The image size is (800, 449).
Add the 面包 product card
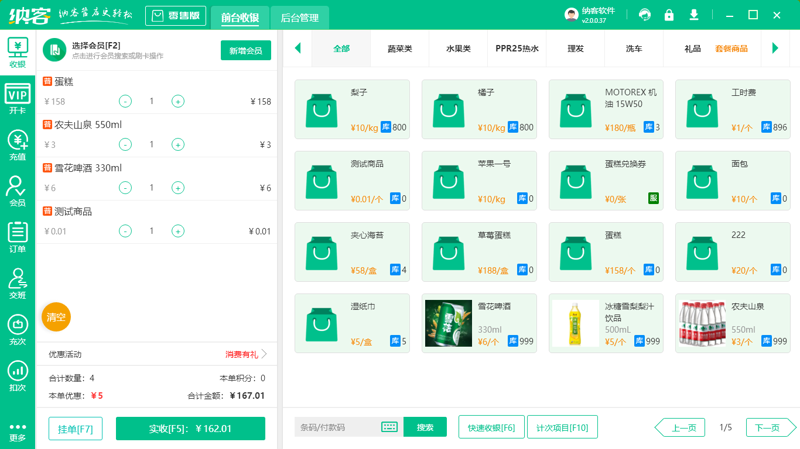click(733, 181)
